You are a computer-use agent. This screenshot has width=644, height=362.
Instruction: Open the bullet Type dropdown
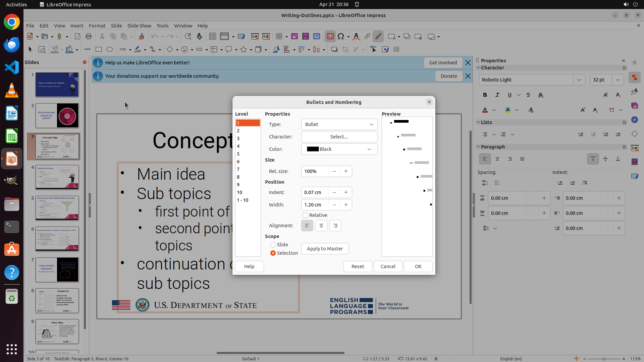339,124
